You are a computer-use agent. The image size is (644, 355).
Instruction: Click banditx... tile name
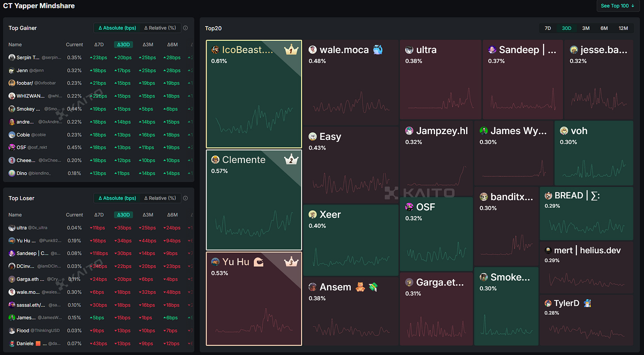512,197
